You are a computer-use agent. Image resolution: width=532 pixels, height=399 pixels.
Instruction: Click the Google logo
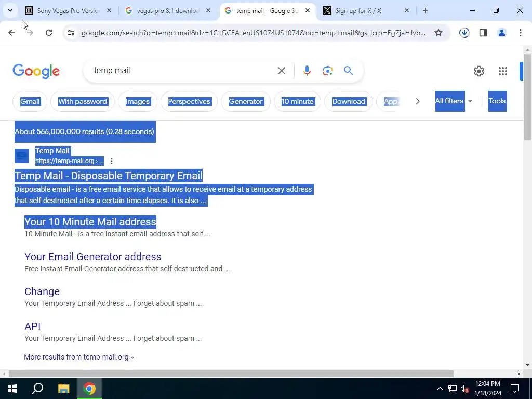(x=36, y=71)
